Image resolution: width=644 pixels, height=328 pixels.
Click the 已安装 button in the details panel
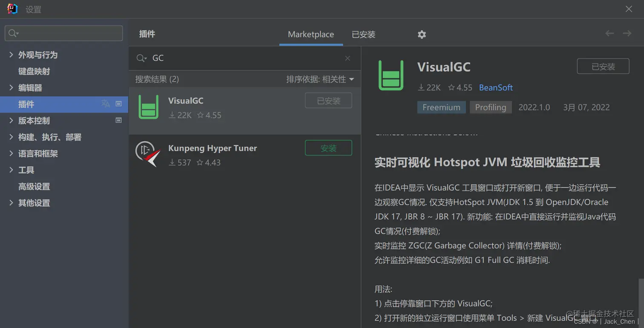(x=603, y=67)
